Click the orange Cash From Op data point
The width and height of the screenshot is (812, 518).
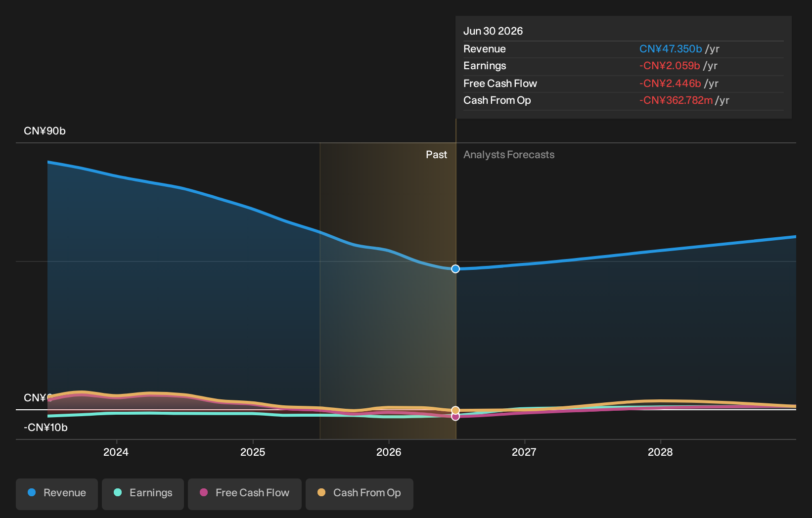pyautogui.click(x=455, y=410)
